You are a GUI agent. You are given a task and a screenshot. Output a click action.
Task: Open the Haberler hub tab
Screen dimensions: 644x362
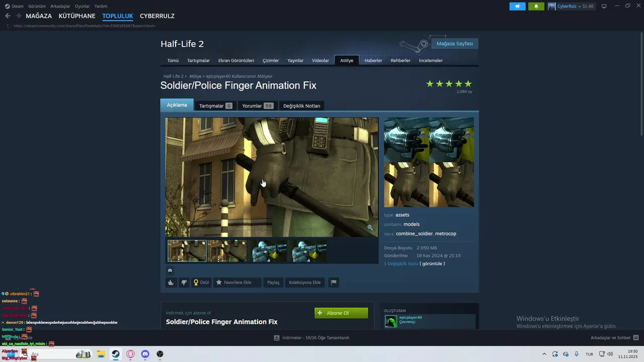[373, 60]
